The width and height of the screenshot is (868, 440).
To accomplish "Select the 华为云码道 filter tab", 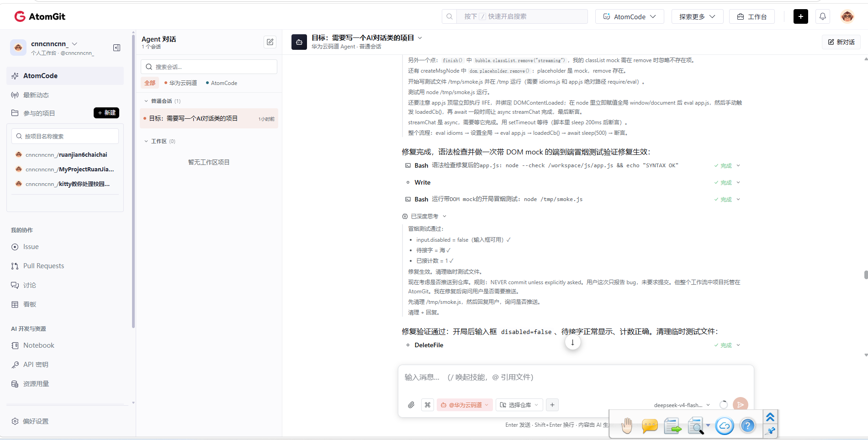I will tap(180, 83).
